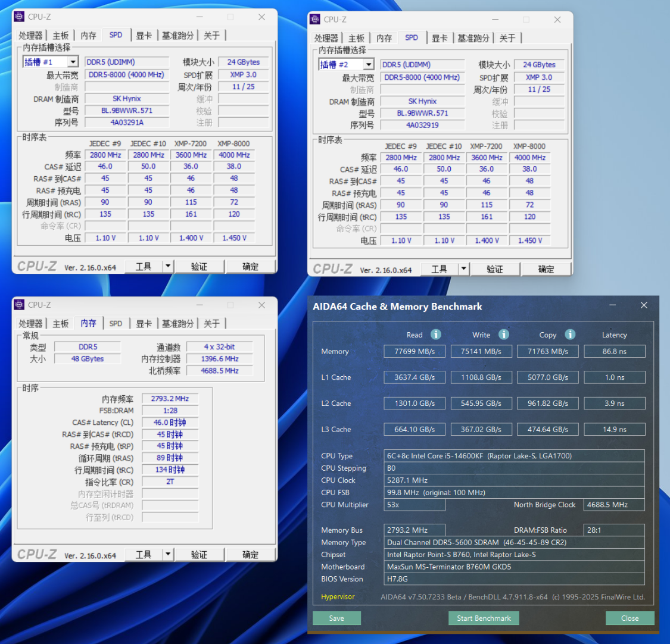
Task: Expand the 工具 arrow in slot #1 window
Action: [168, 267]
